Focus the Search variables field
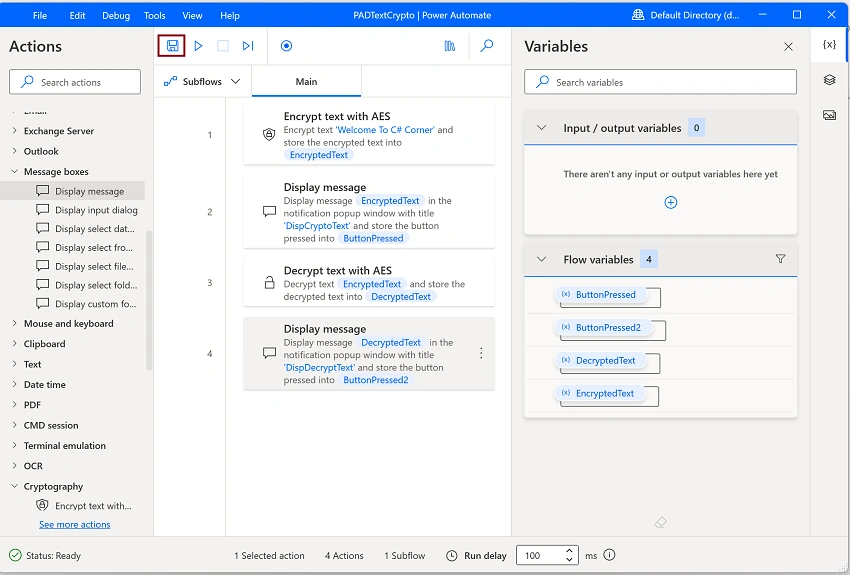 [660, 82]
